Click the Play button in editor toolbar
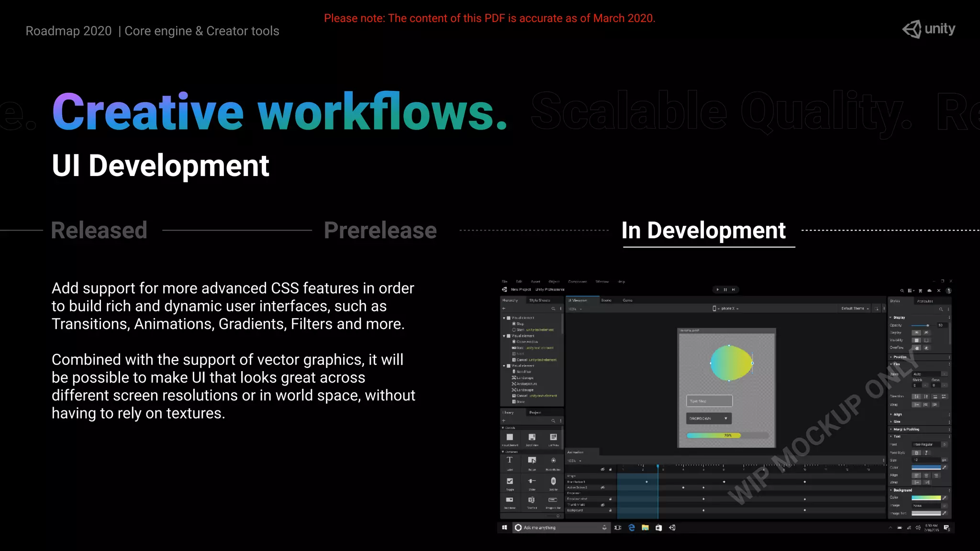980x551 pixels. pos(718,289)
